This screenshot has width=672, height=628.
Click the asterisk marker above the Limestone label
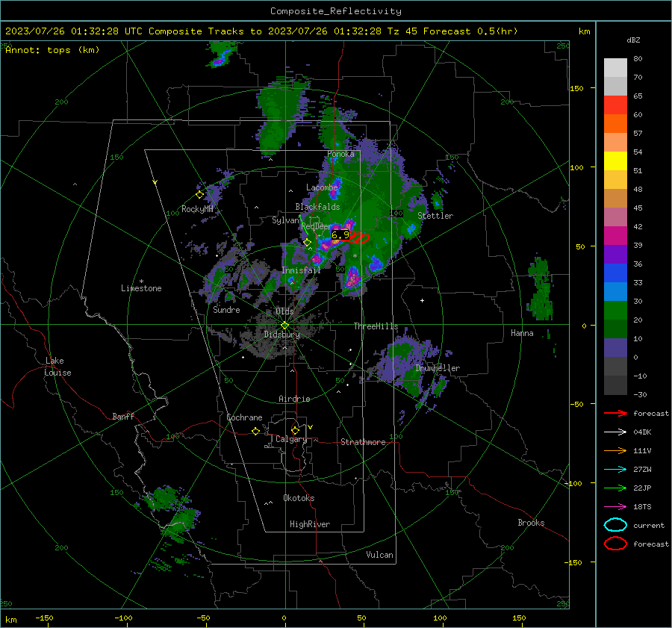tap(141, 282)
